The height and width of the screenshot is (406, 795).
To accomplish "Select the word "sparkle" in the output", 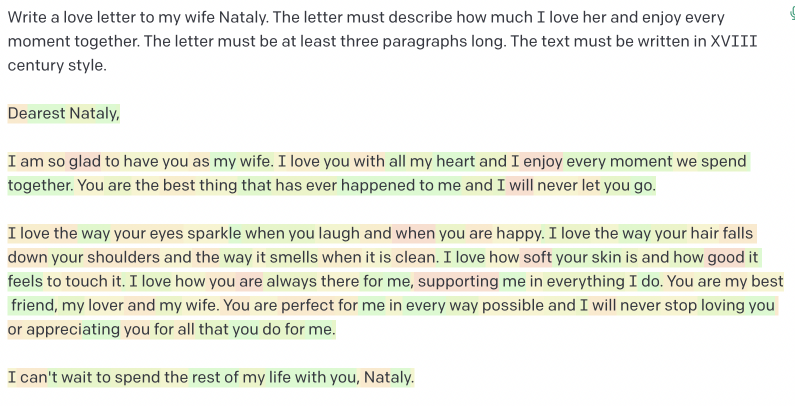I will tap(211, 233).
